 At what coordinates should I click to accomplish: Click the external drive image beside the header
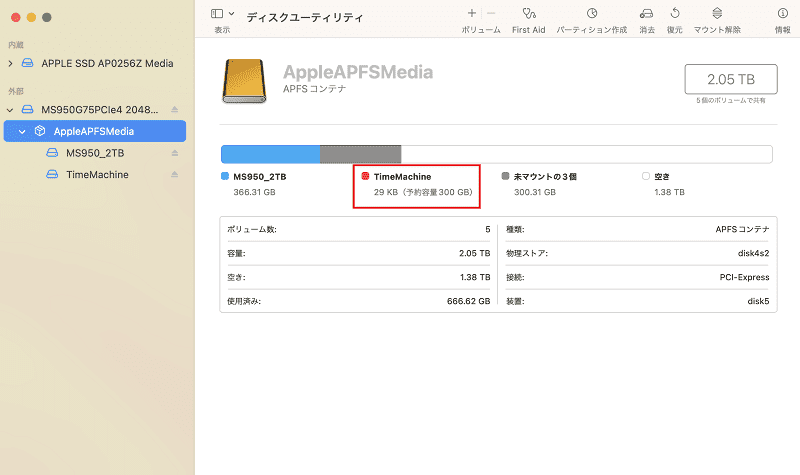244,81
